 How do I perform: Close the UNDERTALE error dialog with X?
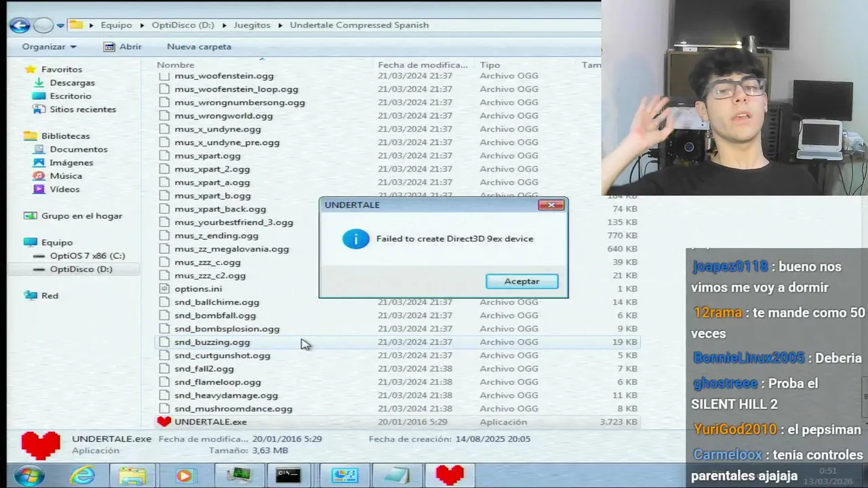coord(551,205)
